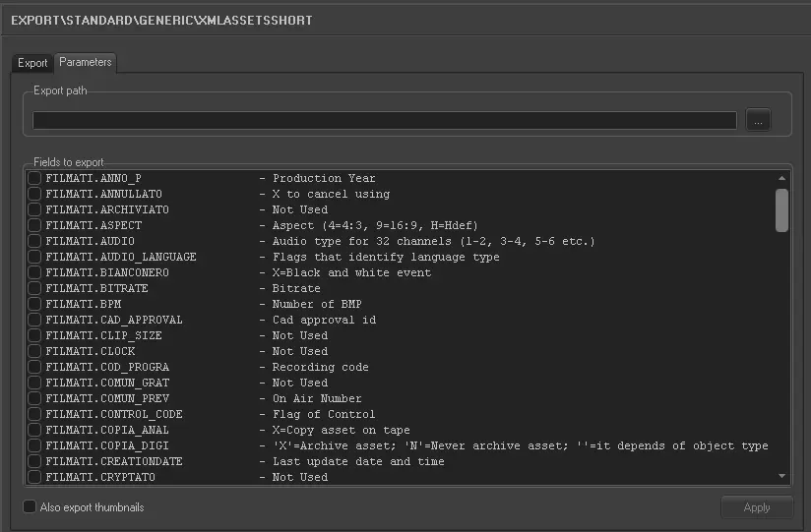This screenshot has height=532, width=811.
Task: Check the FILMATI.COD_PROGRA field
Action: point(34,367)
